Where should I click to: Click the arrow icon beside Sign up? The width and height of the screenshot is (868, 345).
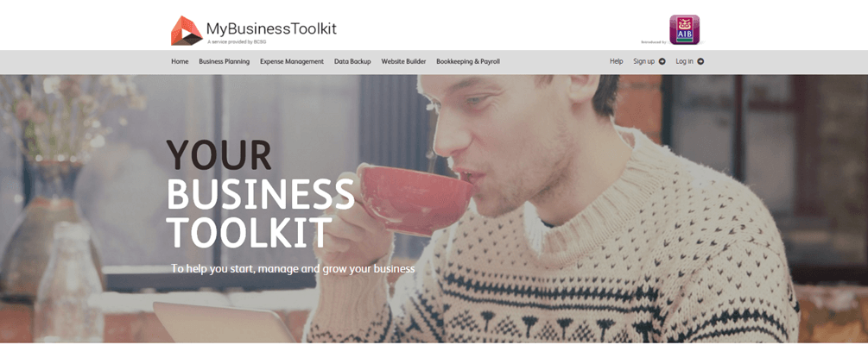click(662, 61)
